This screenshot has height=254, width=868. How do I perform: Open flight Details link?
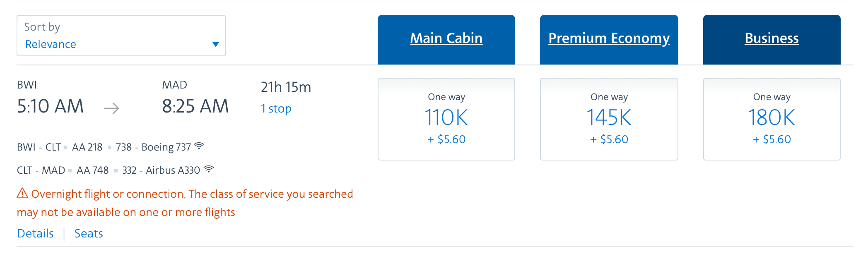tap(35, 233)
